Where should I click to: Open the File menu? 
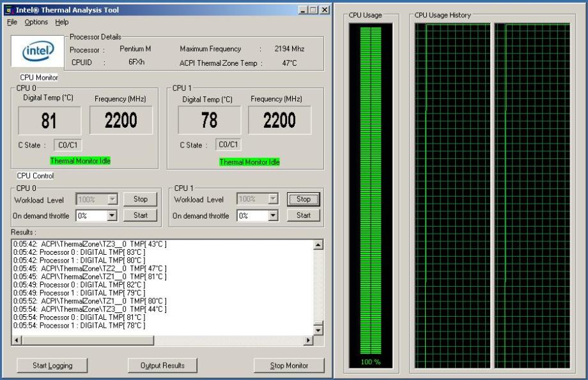tap(12, 22)
